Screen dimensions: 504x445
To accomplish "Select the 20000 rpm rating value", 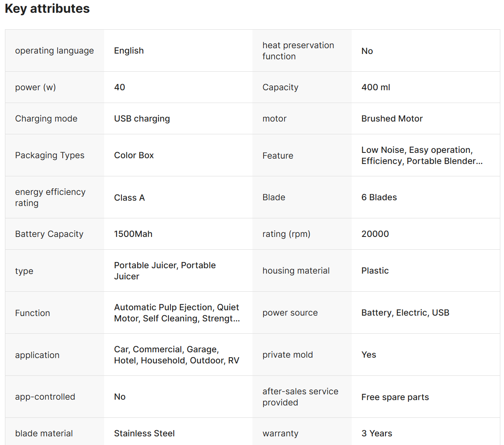I will [x=375, y=234].
